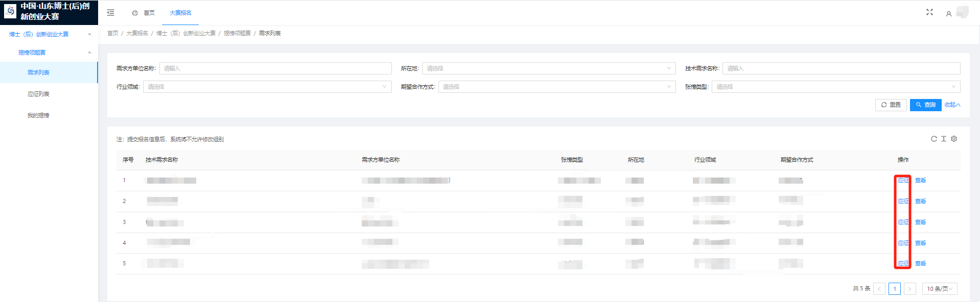Image resolution: width=980 pixels, height=302 pixels.
Task: Open column settings gear icon
Action: tap(954, 139)
